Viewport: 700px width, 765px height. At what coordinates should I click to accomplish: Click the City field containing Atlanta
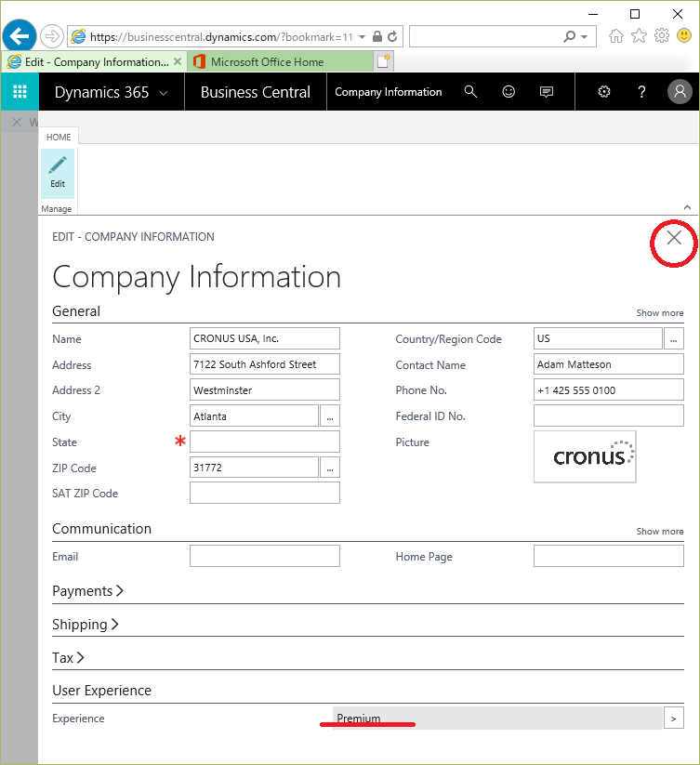254,416
